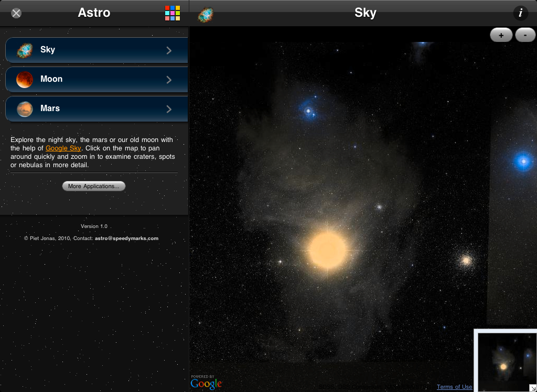The height and width of the screenshot is (392, 537).
Task: Click the Mars planet icon in the Mars row
Action: tap(25, 109)
